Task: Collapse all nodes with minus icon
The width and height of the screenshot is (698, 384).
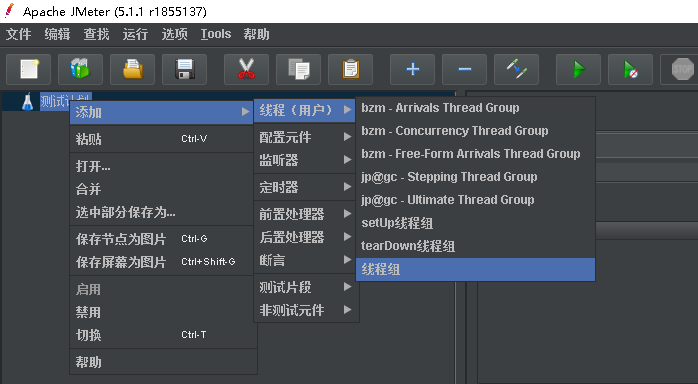Action: (x=465, y=69)
